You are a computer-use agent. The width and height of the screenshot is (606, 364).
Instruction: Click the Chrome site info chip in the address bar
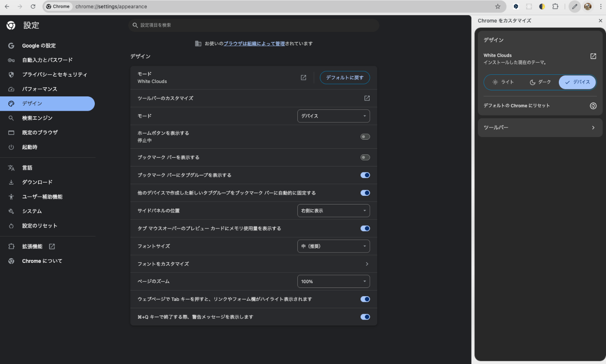58,6
